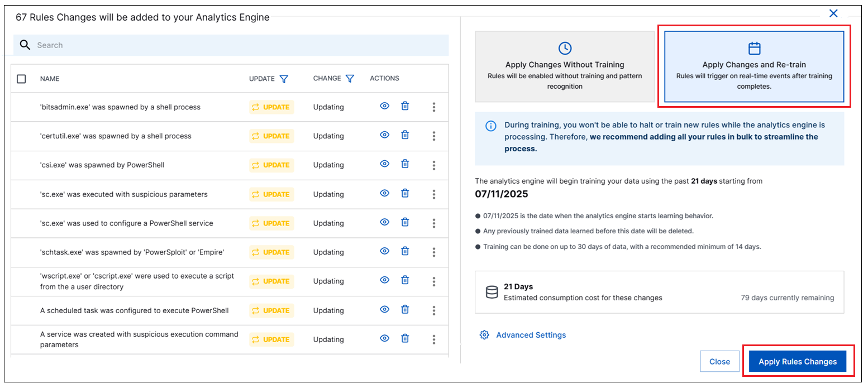
Task: Expand more actions for 'sc.exe' PowerShell service rule
Action: coord(434,223)
